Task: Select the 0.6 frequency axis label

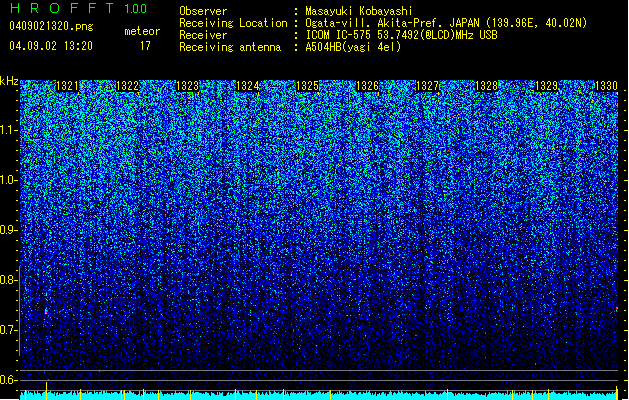Action: [x=9, y=380]
